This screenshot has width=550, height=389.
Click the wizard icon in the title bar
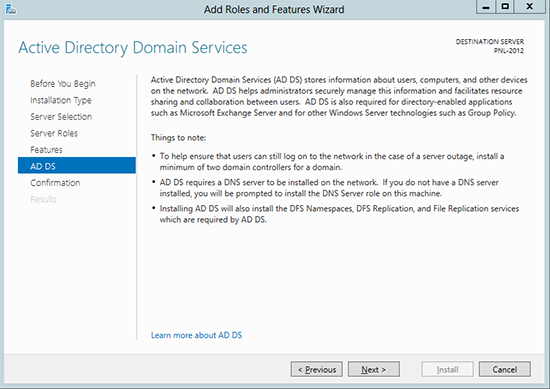click(x=11, y=9)
